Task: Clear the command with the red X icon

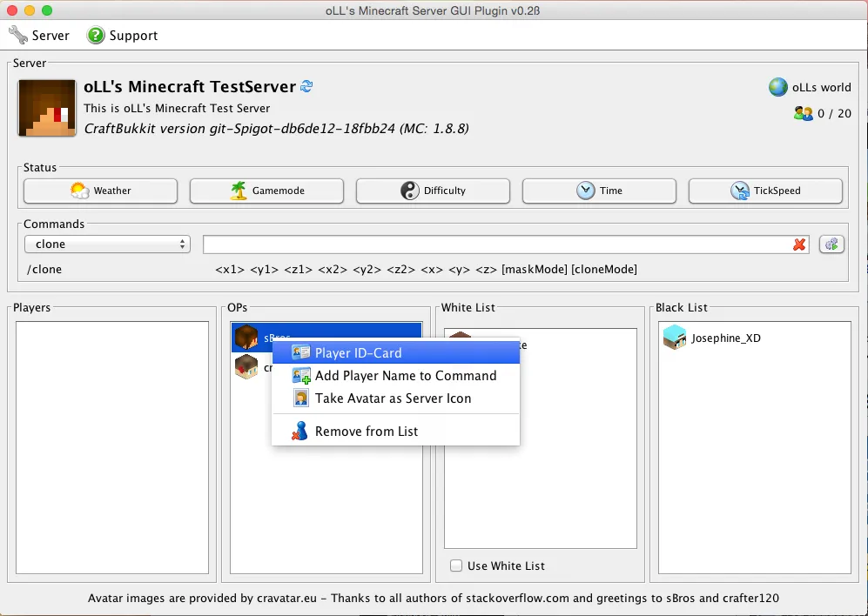Action: click(799, 244)
